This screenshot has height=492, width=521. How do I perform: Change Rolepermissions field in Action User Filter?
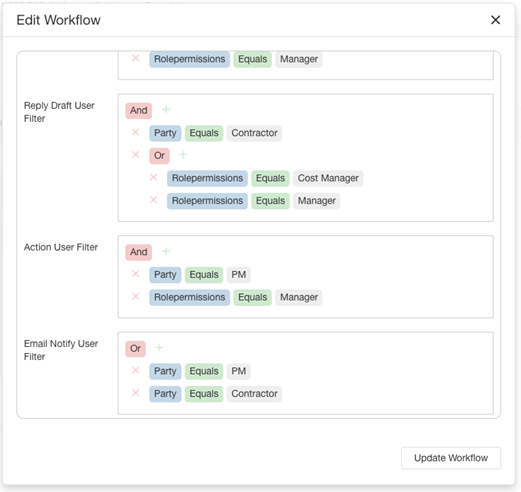(189, 297)
